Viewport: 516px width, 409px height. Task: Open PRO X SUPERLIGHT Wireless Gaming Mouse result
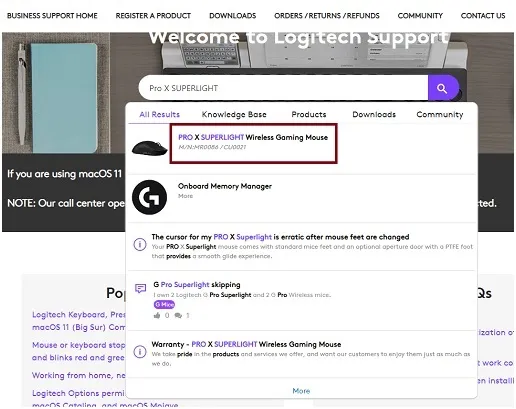[253, 137]
